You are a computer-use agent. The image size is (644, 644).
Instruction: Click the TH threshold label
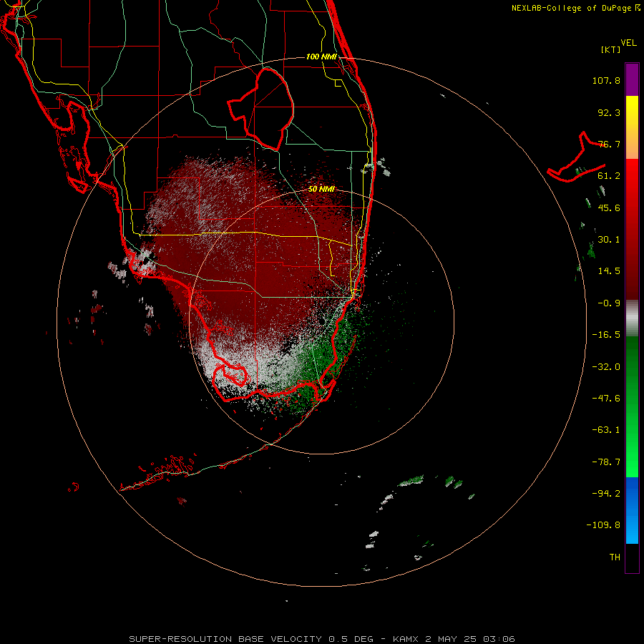tap(615, 557)
